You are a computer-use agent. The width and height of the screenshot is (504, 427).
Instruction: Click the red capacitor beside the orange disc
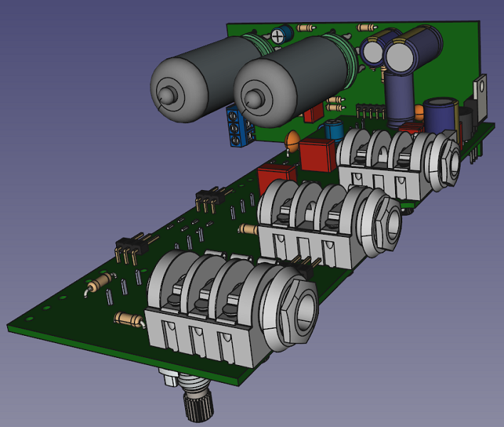(x=317, y=154)
